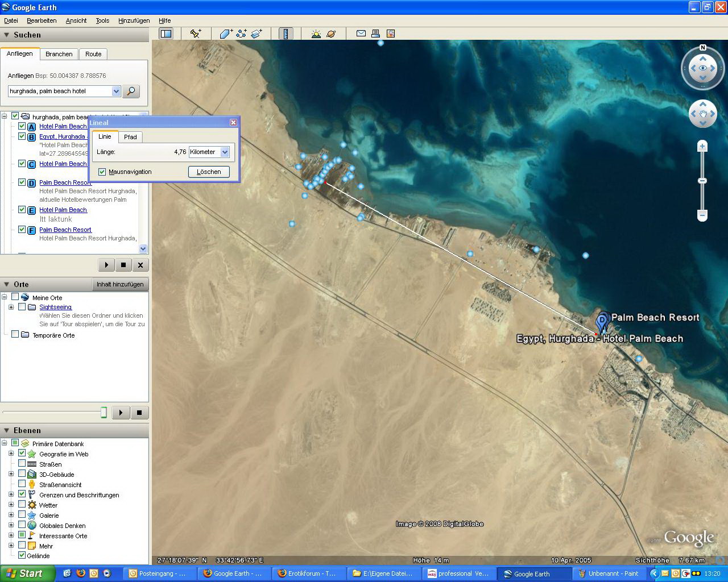Open the Hotel Palm Beach result E link
This screenshot has height=582, width=728.
(63, 210)
